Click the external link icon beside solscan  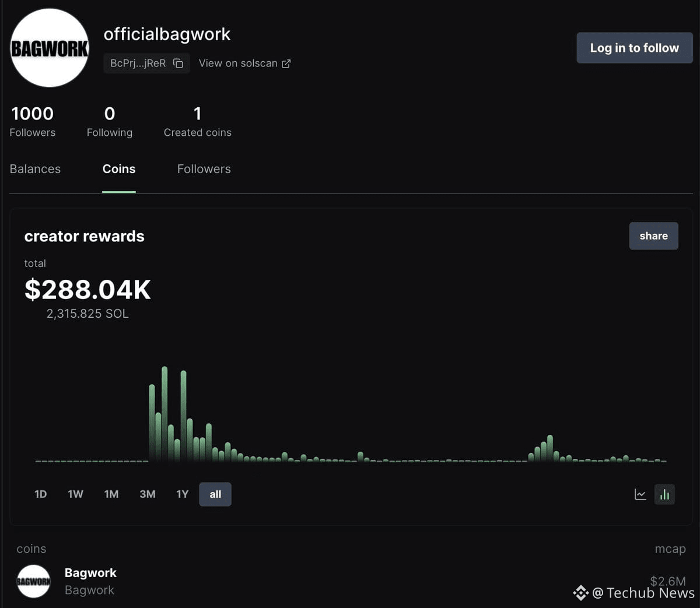pyautogui.click(x=286, y=64)
